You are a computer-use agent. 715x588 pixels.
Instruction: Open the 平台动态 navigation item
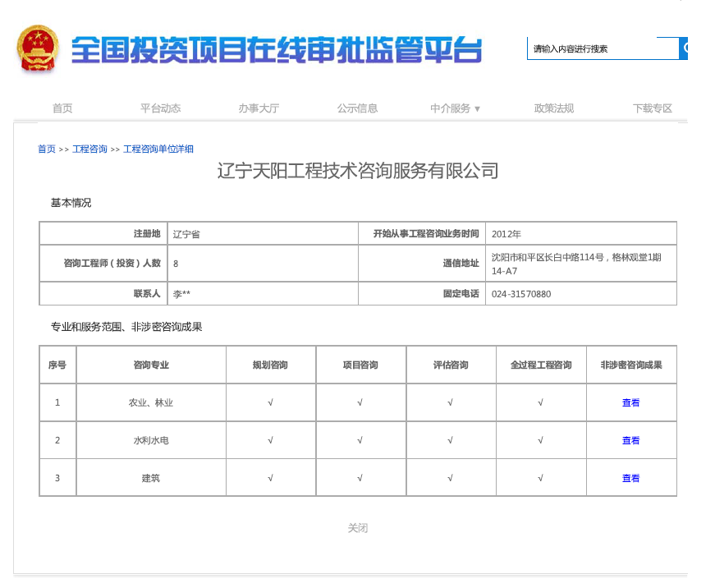161,108
